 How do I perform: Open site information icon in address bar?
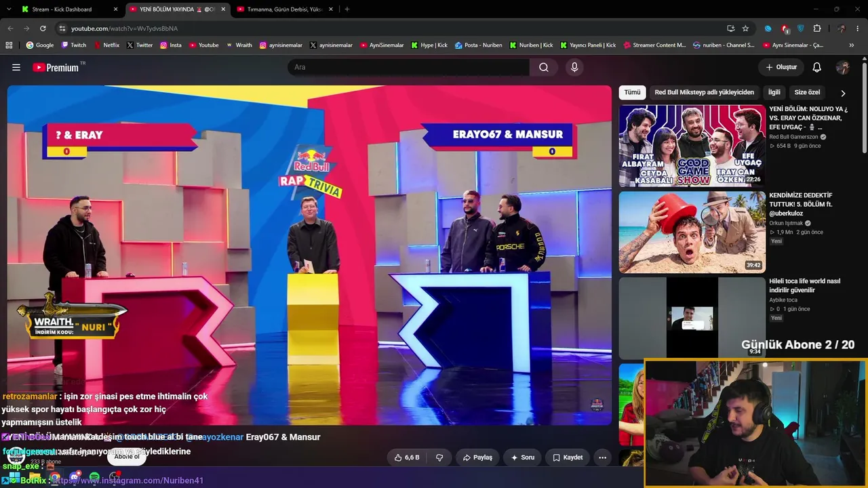tap(62, 28)
